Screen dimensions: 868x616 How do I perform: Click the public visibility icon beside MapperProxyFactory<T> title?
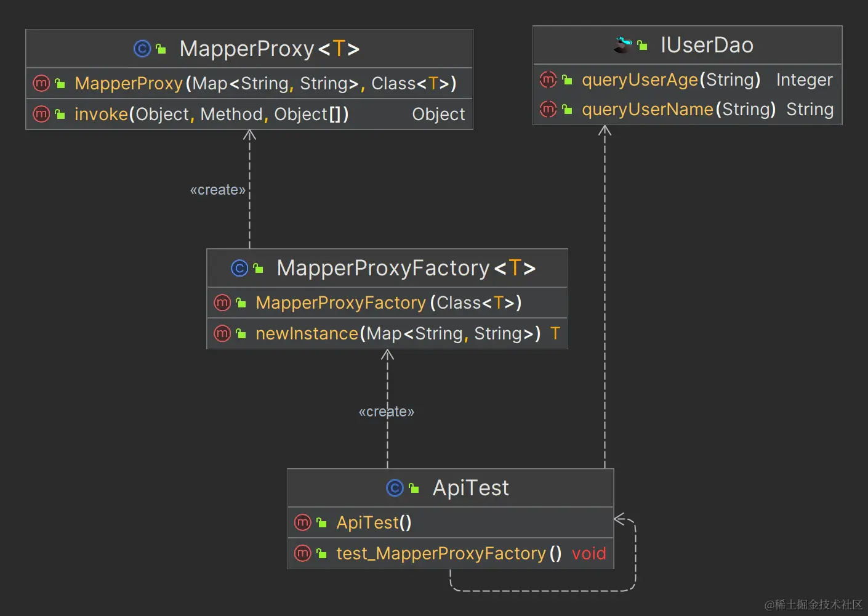point(258,268)
